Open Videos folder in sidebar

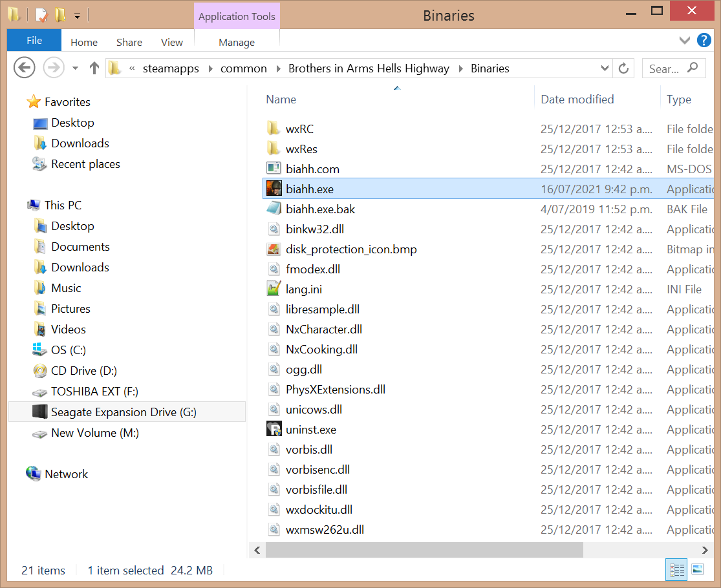[x=69, y=330]
